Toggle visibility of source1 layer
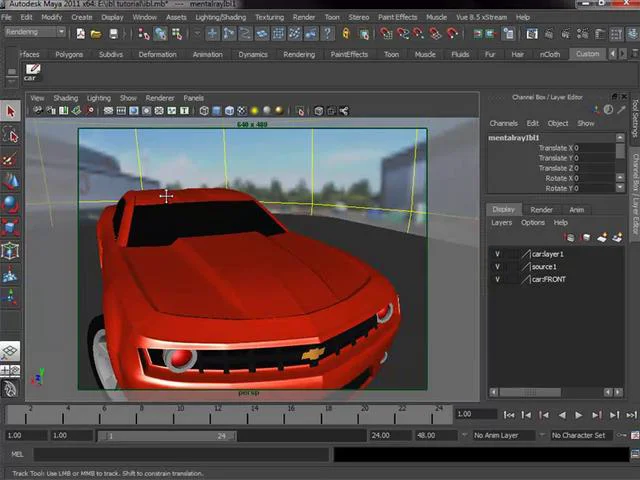 click(x=497, y=267)
